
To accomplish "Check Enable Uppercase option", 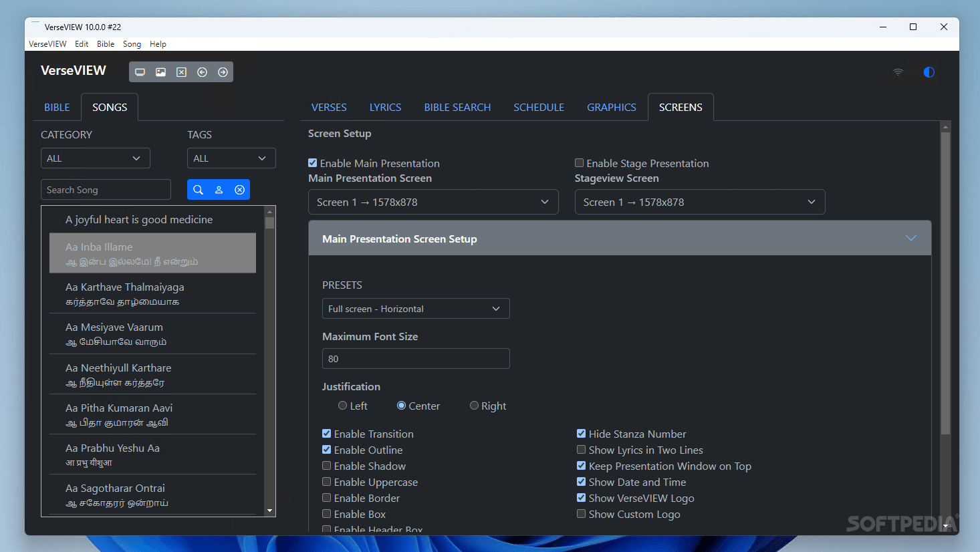I will 326,482.
